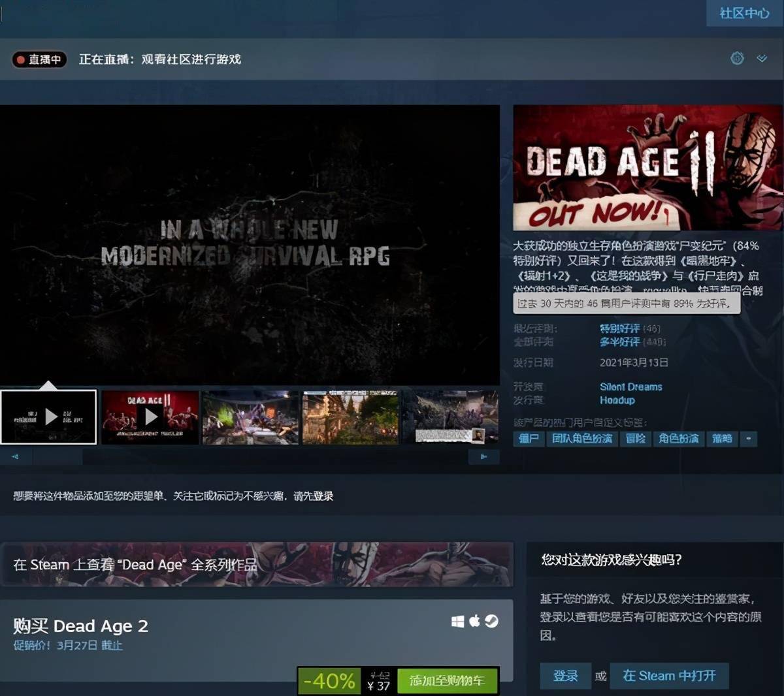
Task: Click the ¥ 37 discounted price
Action: 379,686
